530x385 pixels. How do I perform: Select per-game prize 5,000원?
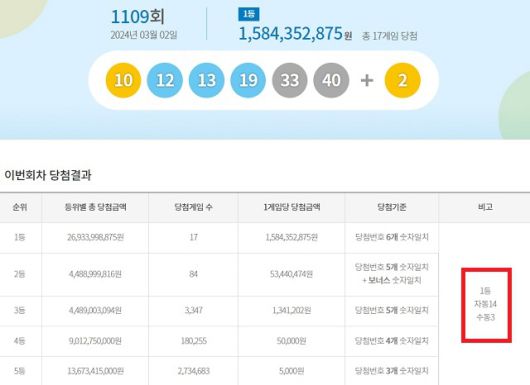292,371
